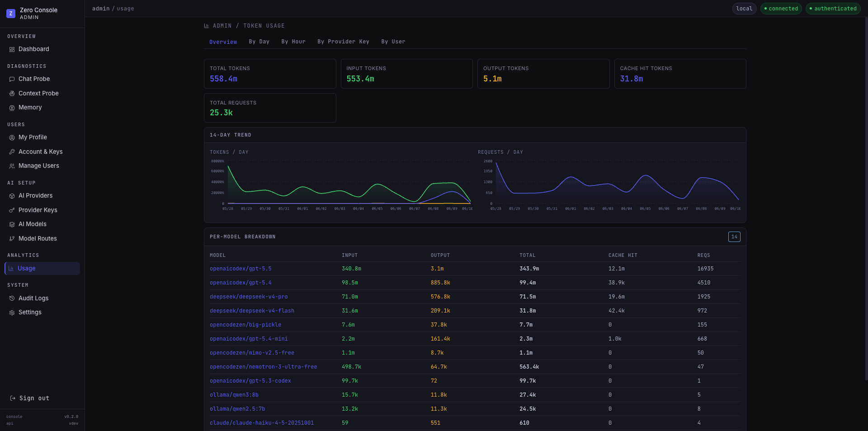Open the deepseek/deepseek-v4-pro model link
The width and height of the screenshot is (868, 431).
(249, 297)
